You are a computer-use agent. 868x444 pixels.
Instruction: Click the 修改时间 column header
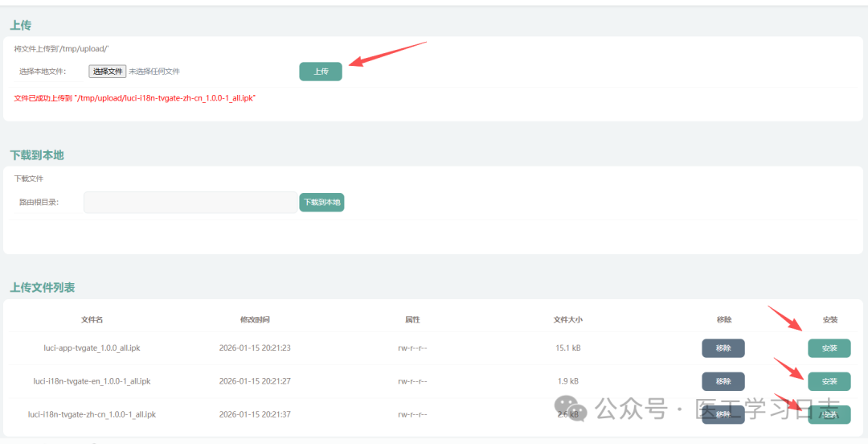pos(254,320)
